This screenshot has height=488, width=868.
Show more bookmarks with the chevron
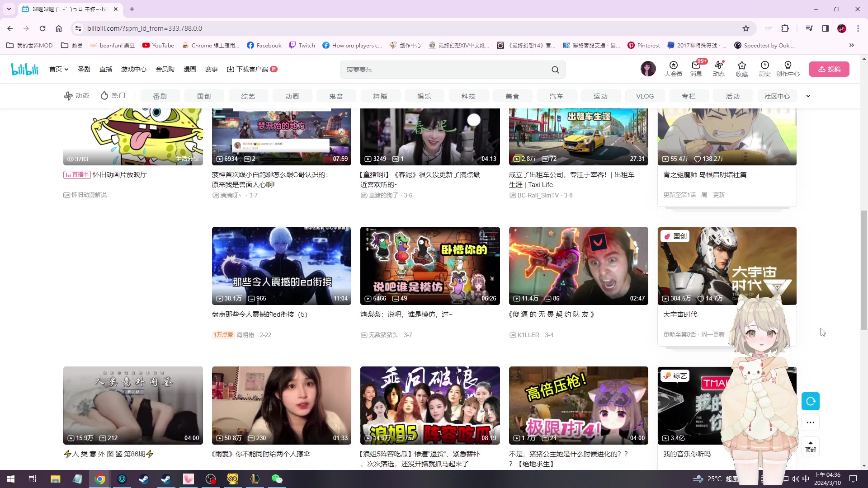click(852, 45)
